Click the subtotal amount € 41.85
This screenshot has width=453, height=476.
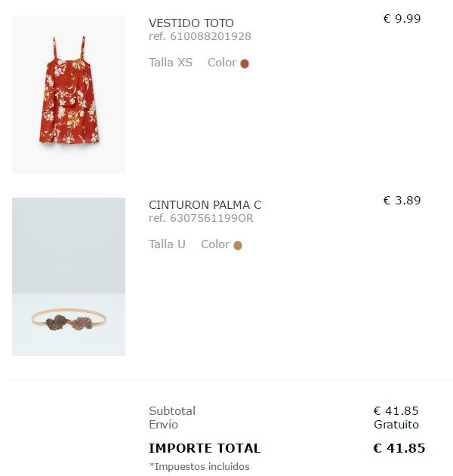coord(396,411)
